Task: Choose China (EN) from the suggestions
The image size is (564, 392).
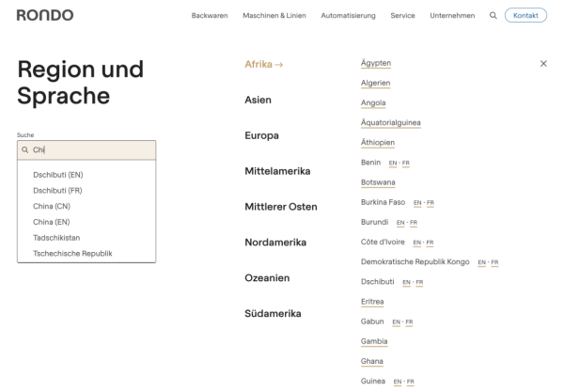Action: (x=52, y=222)
